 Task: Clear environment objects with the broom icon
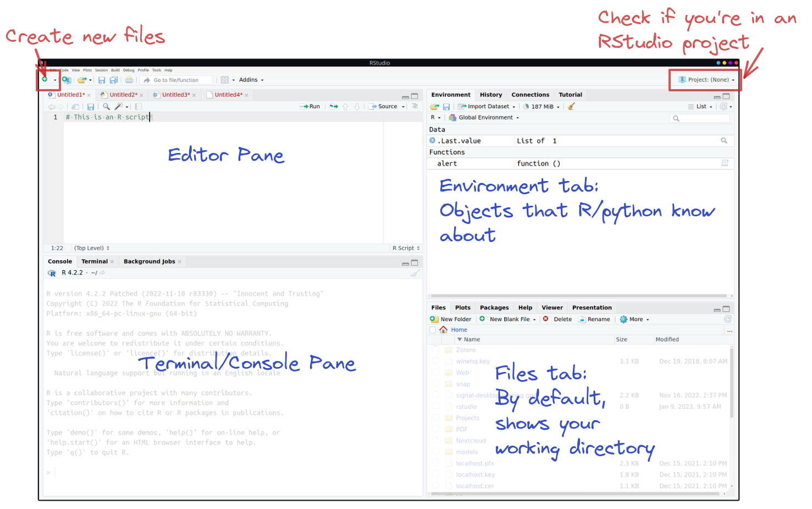[x=571, y=107]
